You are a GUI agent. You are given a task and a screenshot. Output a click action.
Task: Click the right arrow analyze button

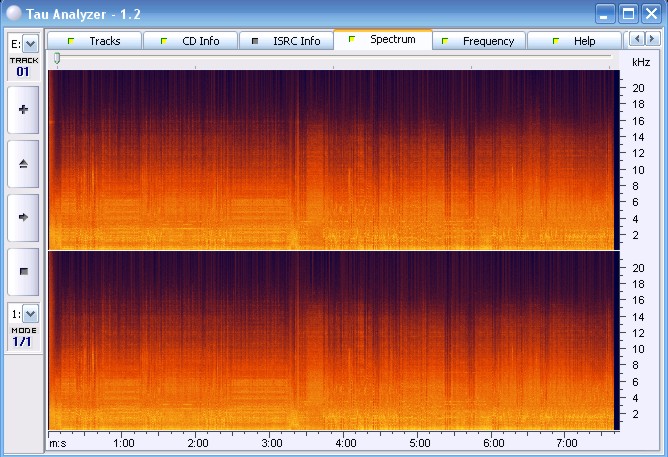pos(24,216)
